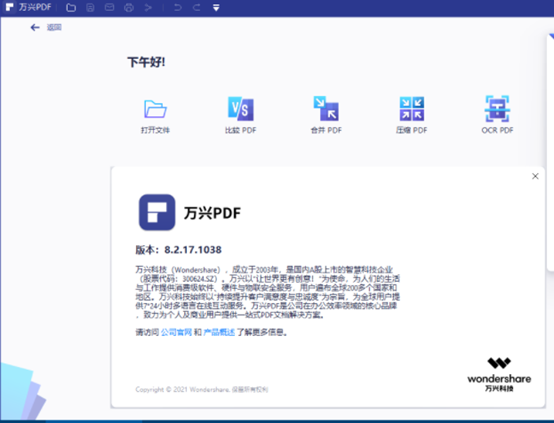
Task: Click the 压缩 PDF label
Action: coord(412,130)
